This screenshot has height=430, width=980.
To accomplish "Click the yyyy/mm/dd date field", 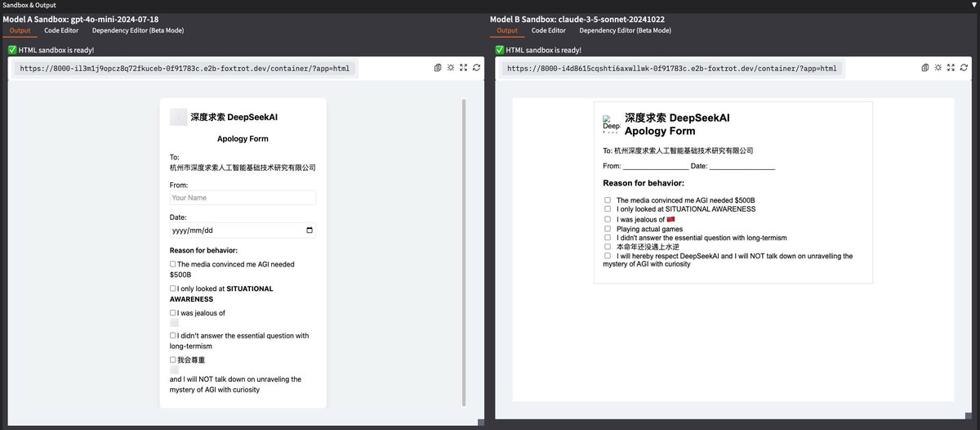I will 243,231.
